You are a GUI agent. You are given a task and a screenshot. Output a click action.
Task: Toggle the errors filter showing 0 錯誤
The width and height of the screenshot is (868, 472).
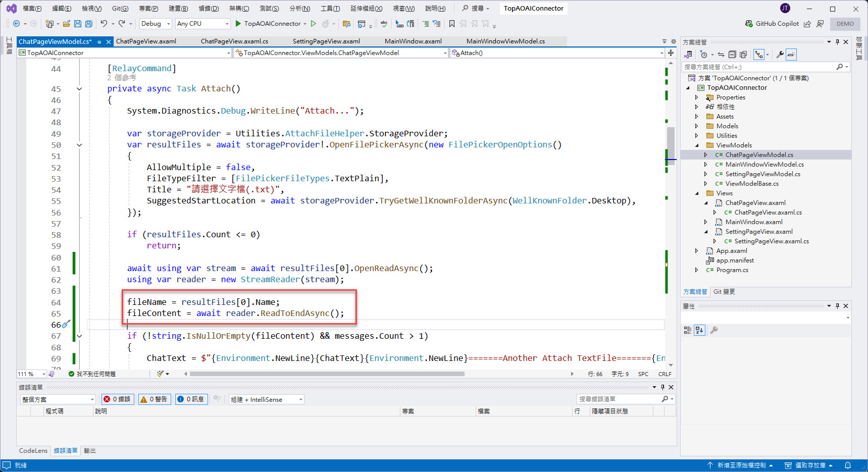[x=117, y=399]
